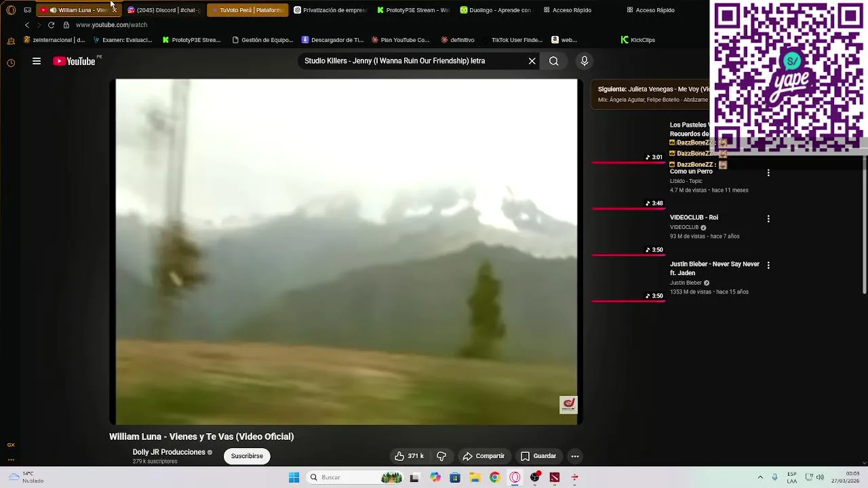868x488 pixels.
Task: Open the zeinternacional bookmark
Action: click(x=54, y=40)
